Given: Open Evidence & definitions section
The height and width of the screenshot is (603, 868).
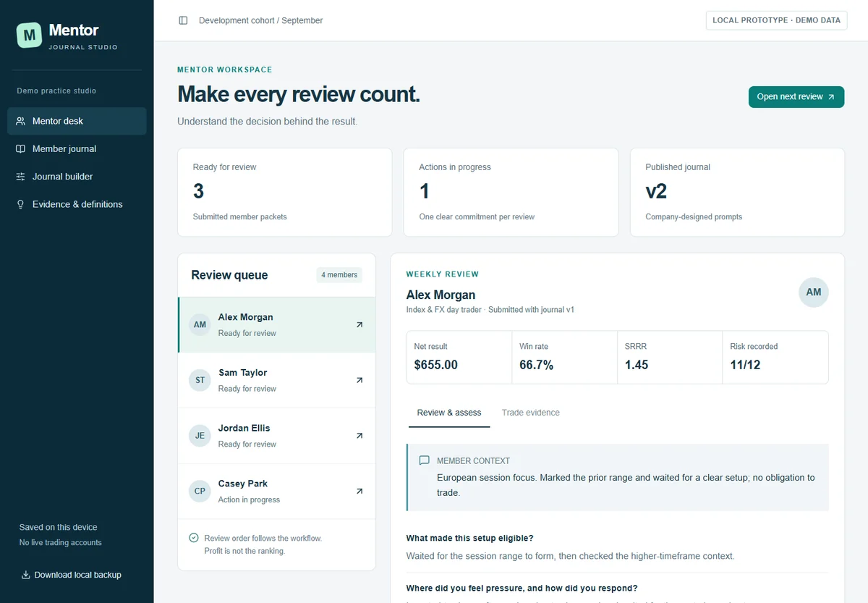Looking at the screenshot, I should pyautogui.click(x=77, y=204).
